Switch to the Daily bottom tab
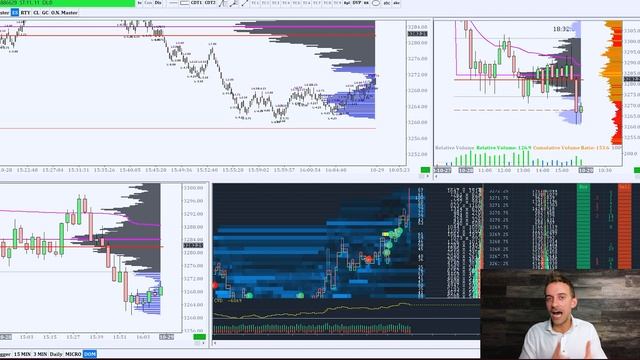Screen dimensions: 640x360 (56, 354)
